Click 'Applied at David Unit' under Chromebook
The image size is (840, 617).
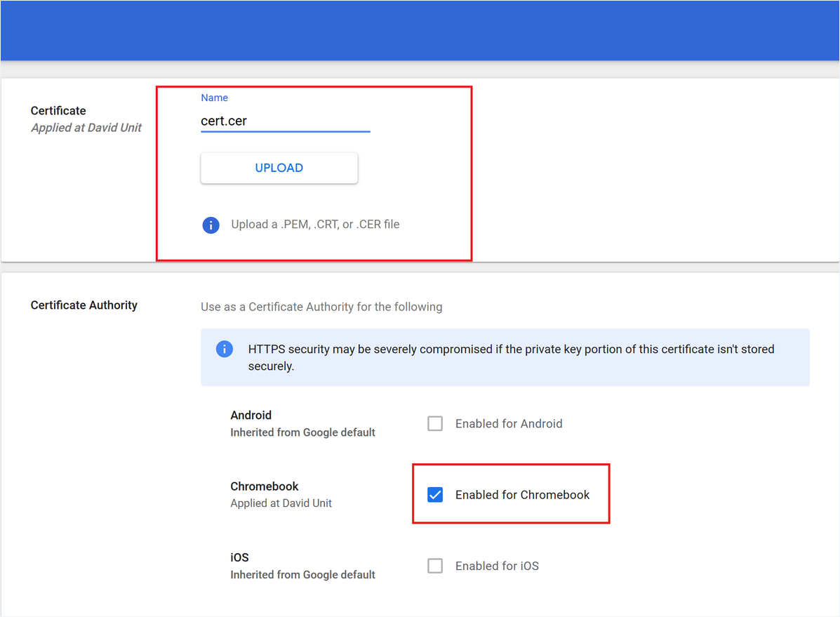coord(281,503)
